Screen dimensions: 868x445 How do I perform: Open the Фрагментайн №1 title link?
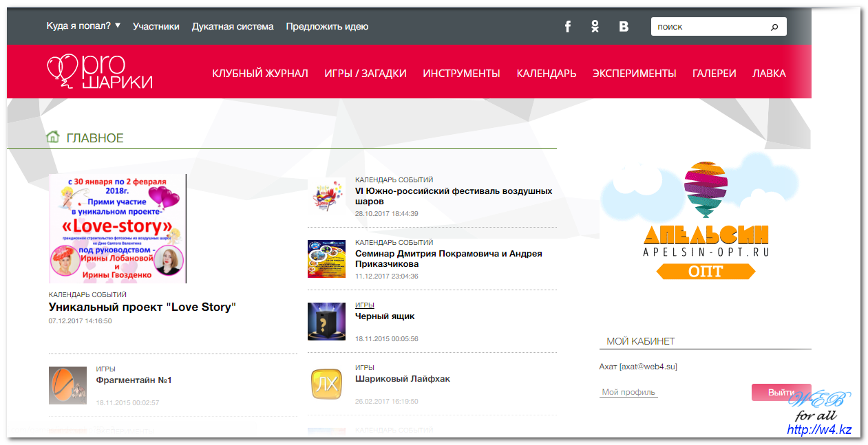tap(134, 380)
